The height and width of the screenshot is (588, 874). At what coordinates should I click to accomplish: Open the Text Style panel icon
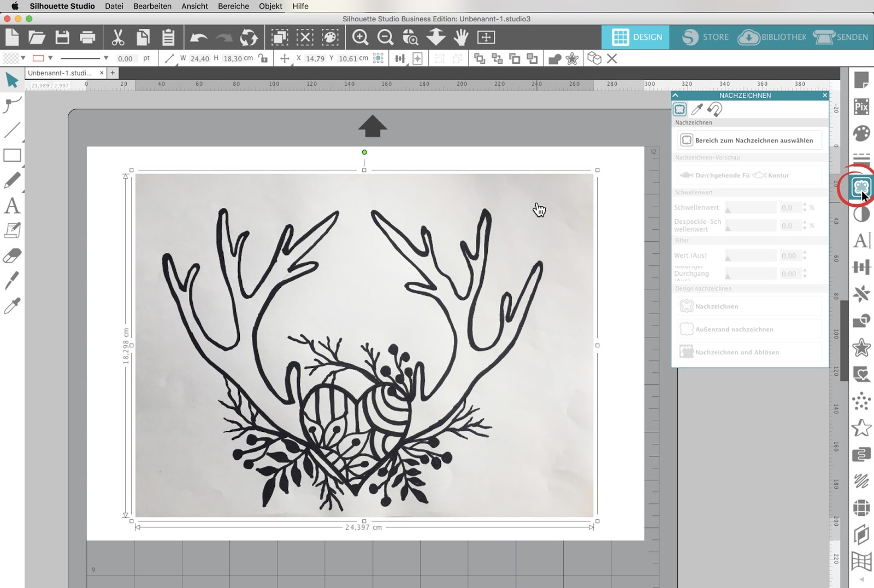pyautogui.click(x=861, y=240)
